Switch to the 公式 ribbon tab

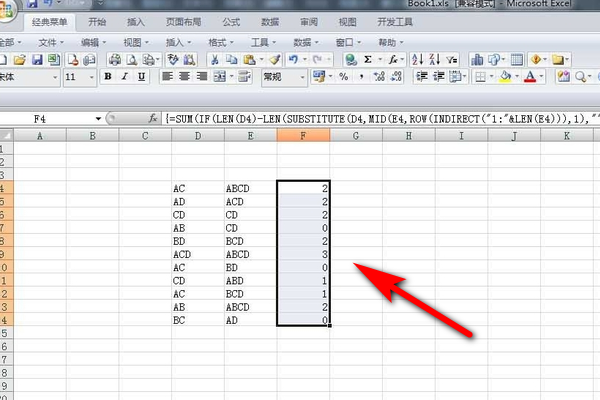232,22
